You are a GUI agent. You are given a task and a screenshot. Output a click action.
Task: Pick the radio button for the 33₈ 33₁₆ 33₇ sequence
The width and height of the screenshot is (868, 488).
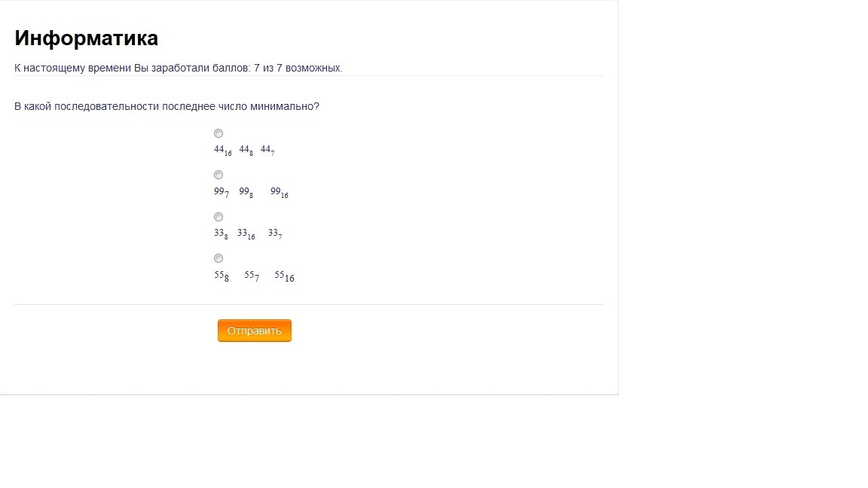(219, 217)
